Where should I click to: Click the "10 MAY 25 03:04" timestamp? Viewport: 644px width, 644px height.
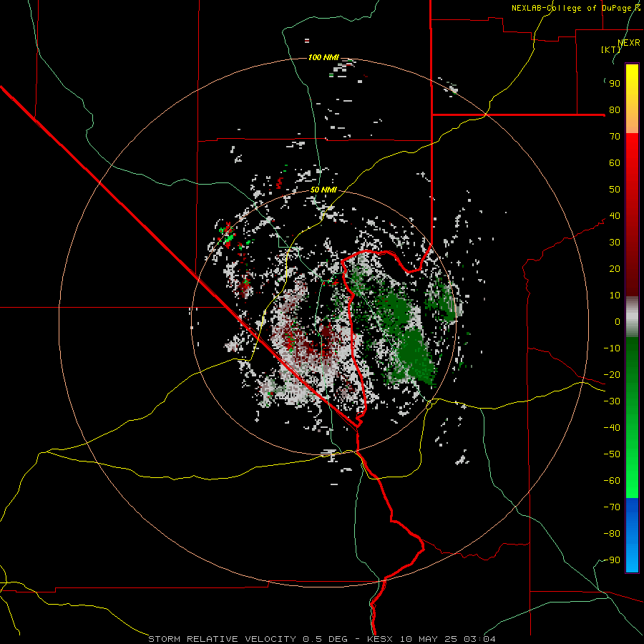[x=448, y=639]
